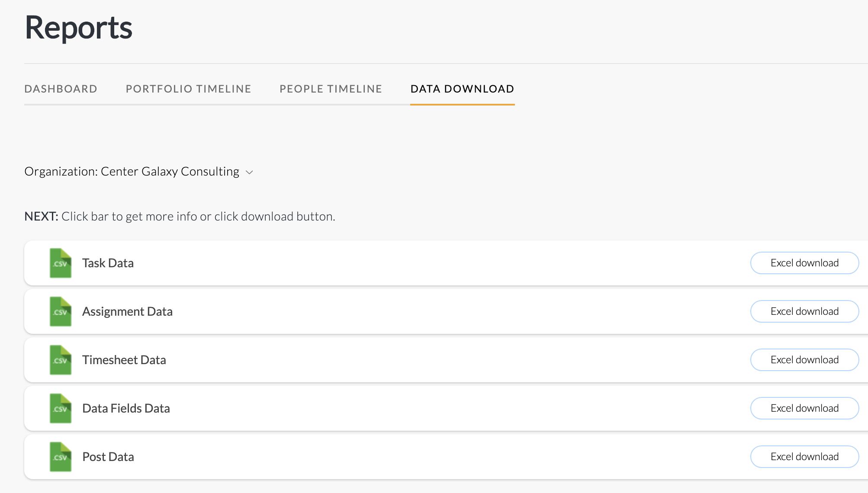Click the Post Data CSV file icon

click(61, 457)
